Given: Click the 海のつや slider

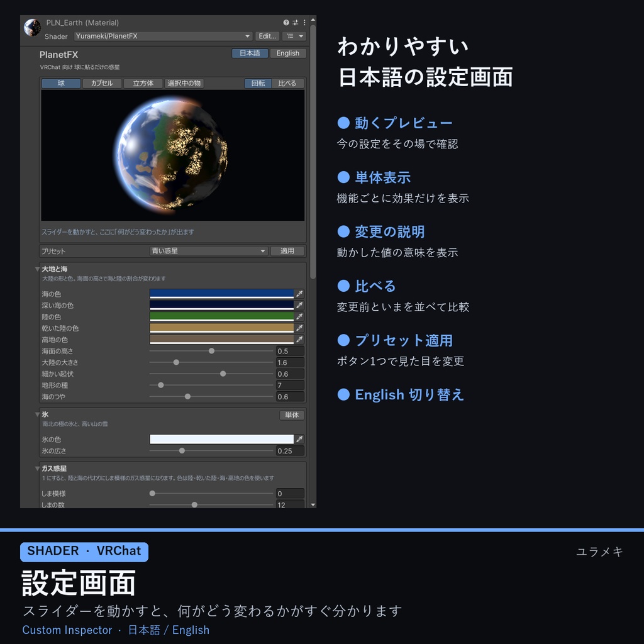Looking at the screenshot, I should [x=211, y=397].
